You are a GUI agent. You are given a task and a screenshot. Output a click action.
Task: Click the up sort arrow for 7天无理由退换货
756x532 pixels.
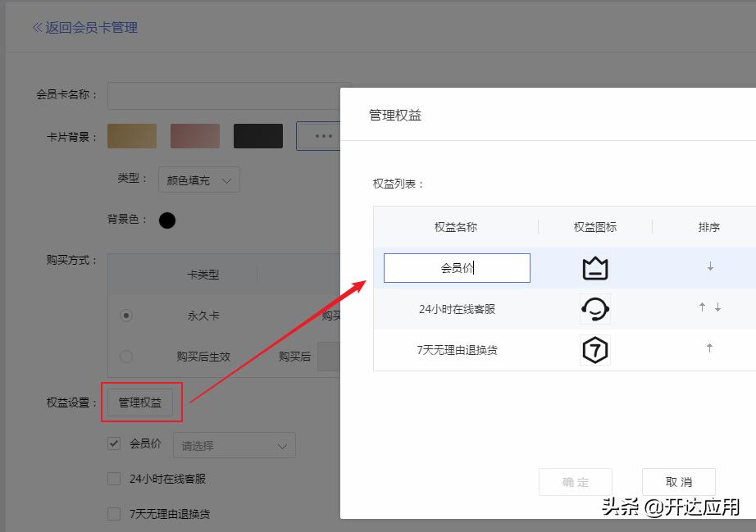point(708,349)
